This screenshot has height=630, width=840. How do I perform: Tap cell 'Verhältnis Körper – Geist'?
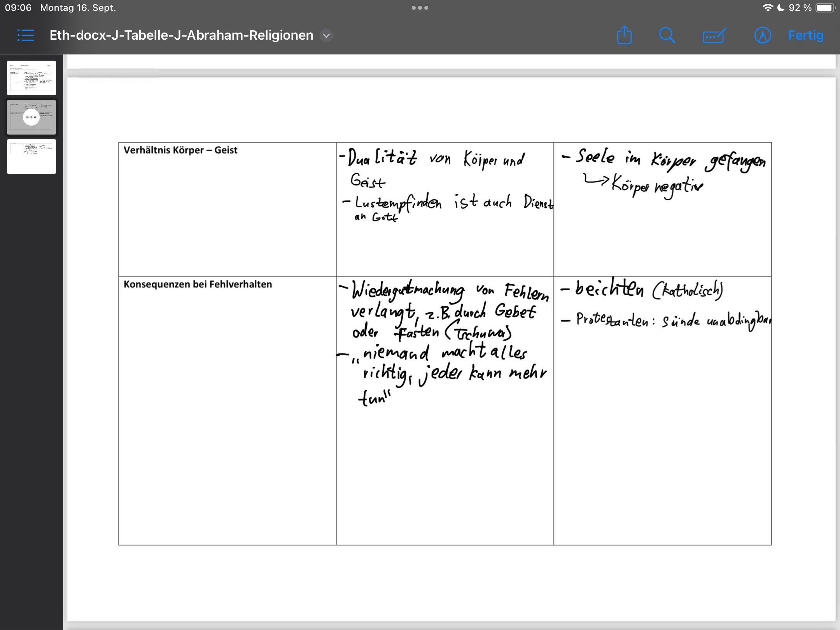(x=180, y=150)
